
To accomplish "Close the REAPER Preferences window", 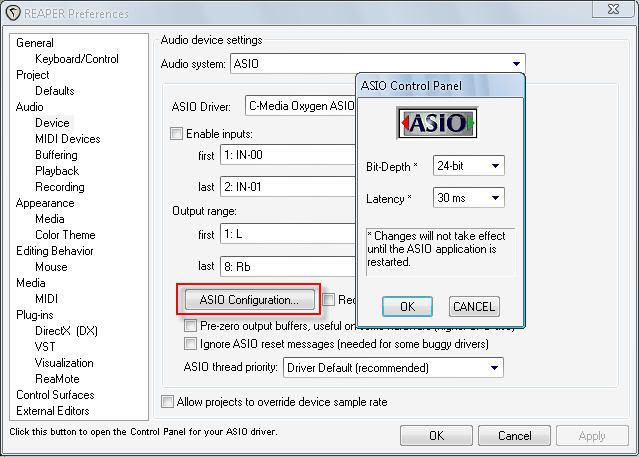I will pos(614,9).
